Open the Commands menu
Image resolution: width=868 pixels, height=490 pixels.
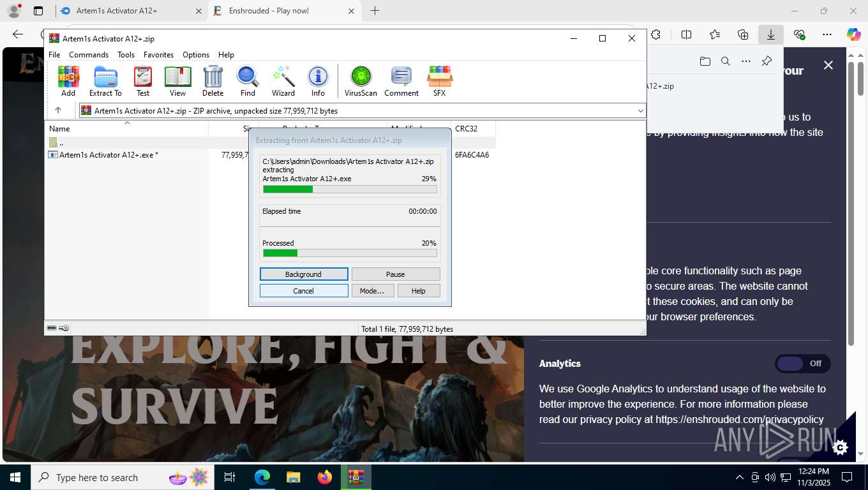coord(89,55)
